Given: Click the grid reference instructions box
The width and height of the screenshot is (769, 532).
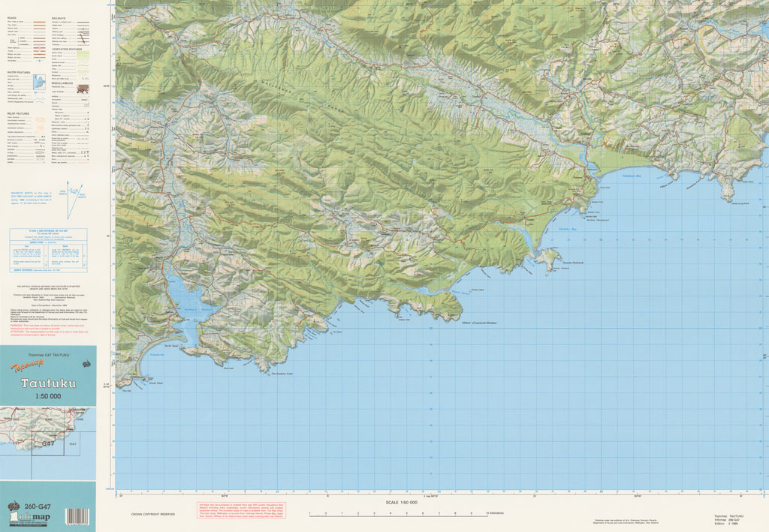Looking at the screenshot, I should pyautogui.click(x=48, y=248).
